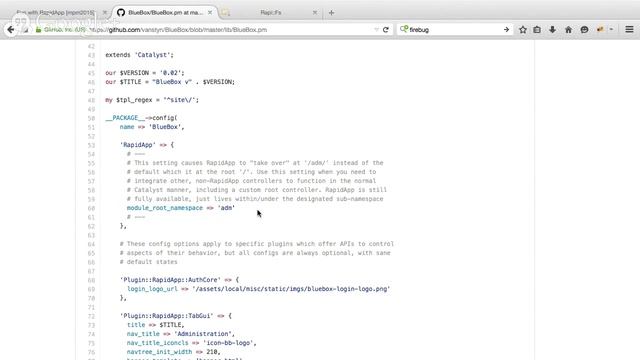Open the Firebug icon in the toolbar

[600, 29]
